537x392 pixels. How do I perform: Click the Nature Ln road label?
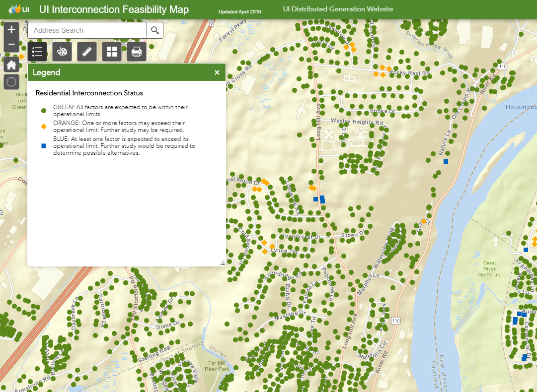(x=445, y=142)
